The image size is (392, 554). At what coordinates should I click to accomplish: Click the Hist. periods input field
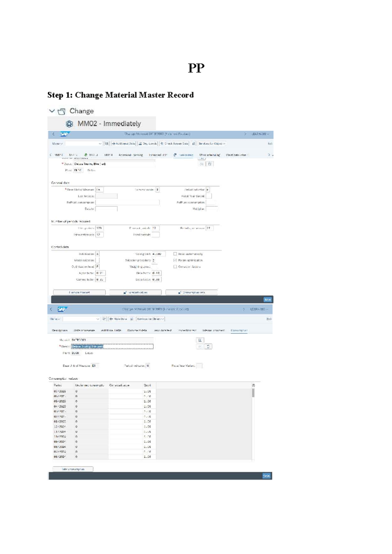[x=99, y=228]
